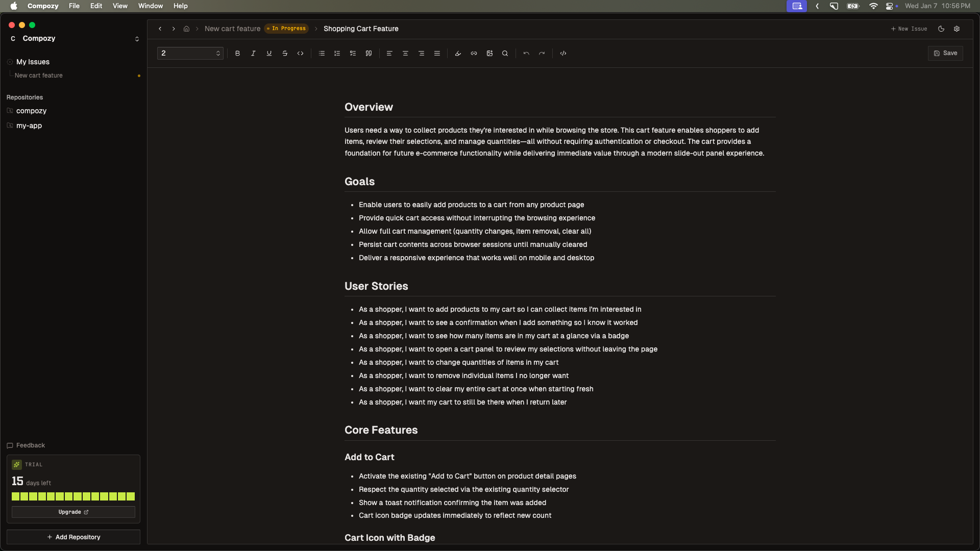Insert a hyperlink
The height and width of the screenshot is (551, 980).
tap(474, 53)
